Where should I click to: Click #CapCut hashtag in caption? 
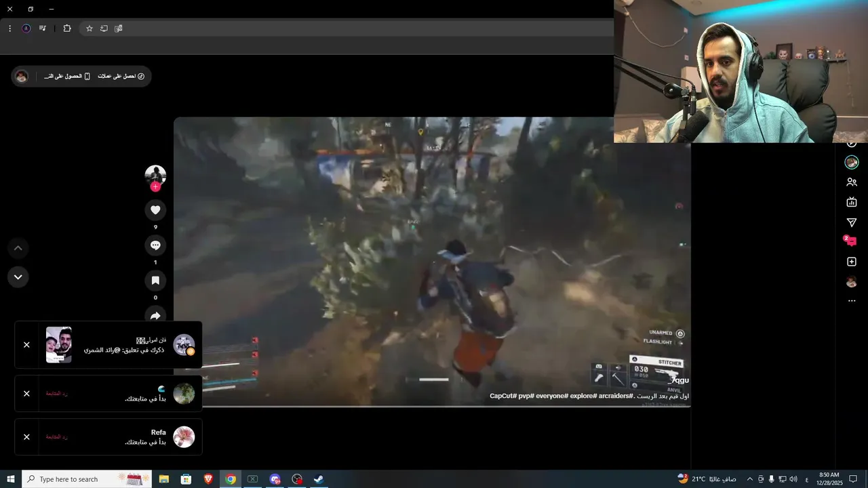click(504, 396)
